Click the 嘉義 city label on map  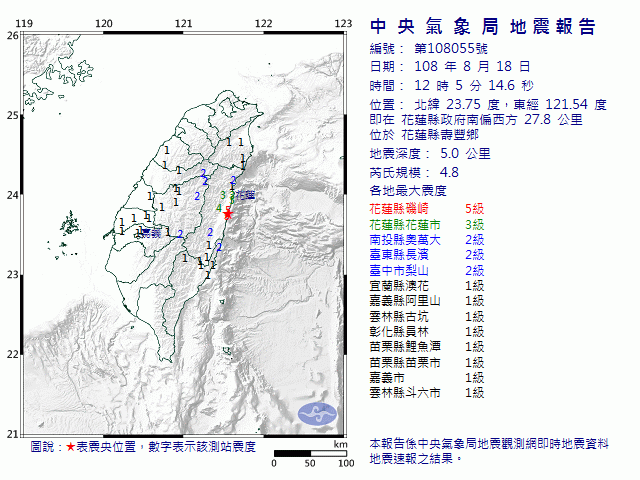coord(151,233)
